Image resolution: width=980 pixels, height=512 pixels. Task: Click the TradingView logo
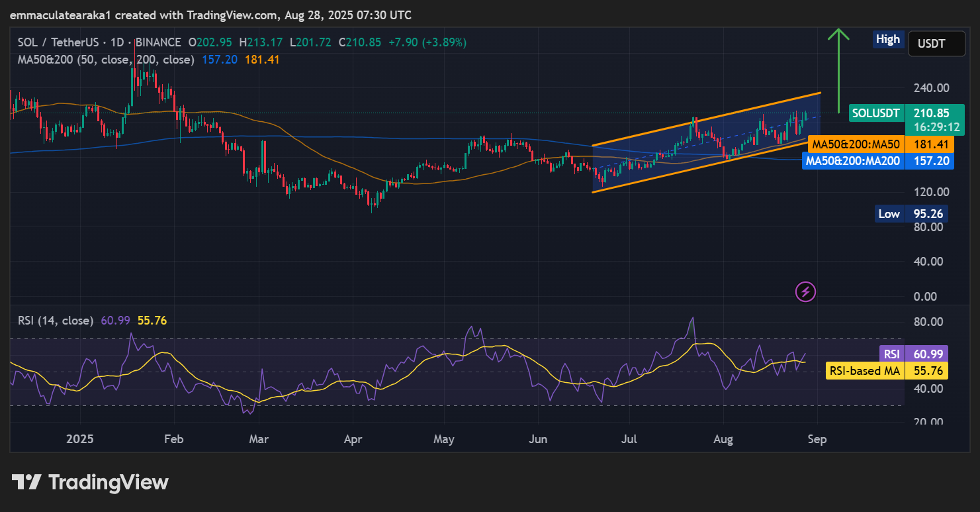pos(90,482)
